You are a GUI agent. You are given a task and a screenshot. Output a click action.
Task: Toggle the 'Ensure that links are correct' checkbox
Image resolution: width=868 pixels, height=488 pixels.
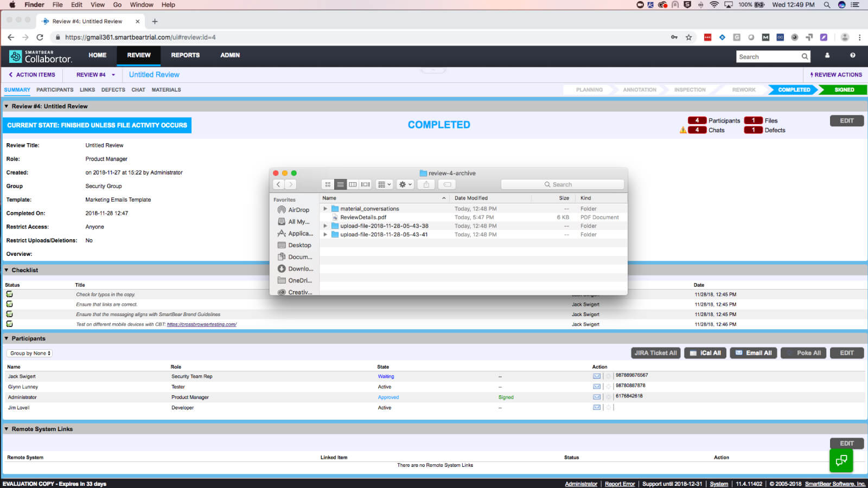pos(9,304)
